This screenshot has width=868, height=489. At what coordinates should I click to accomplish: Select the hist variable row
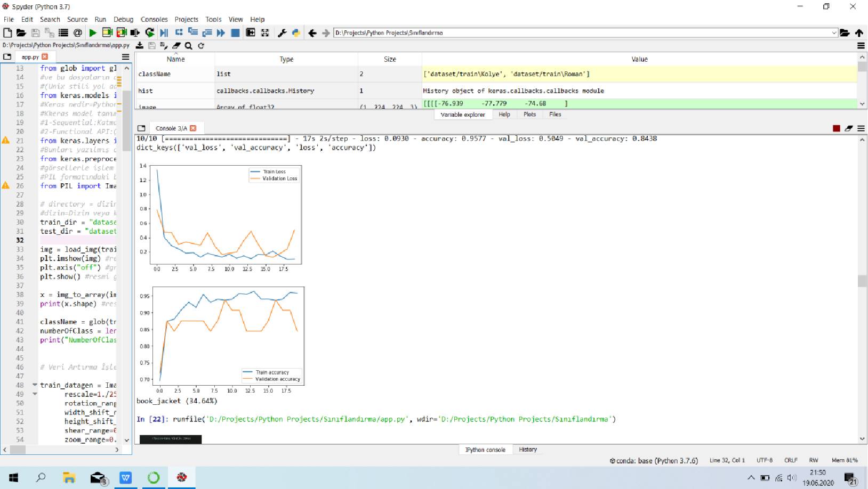pyautogui.click(x=496, y=91)
